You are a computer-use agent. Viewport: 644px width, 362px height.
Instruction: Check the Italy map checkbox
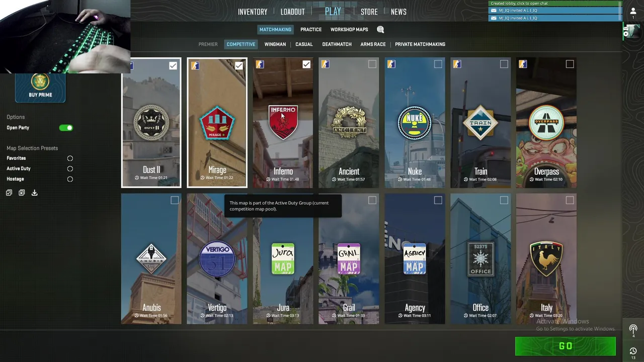[570, 201]
